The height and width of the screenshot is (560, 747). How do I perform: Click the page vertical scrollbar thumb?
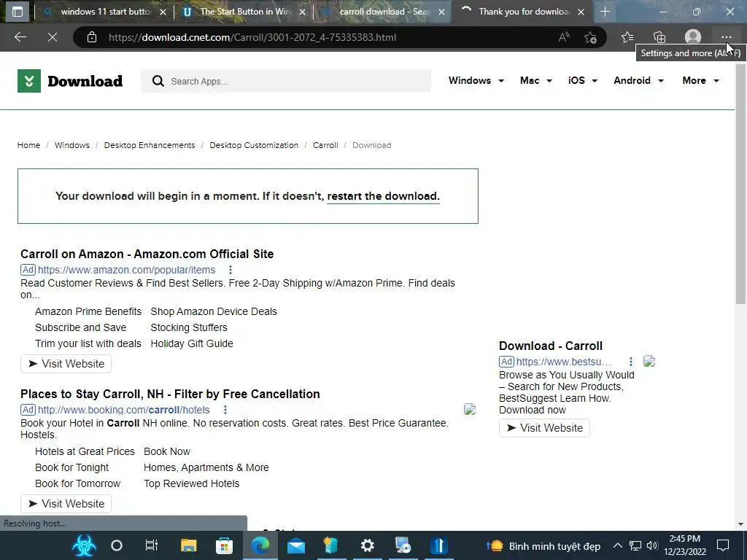point(740,183)
